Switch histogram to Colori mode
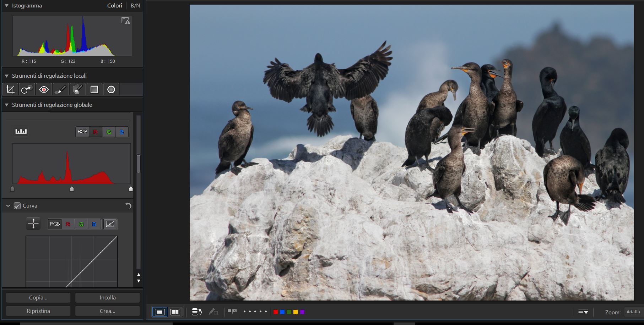This screenshot has height=325, width=644. pyautogui.click(x=114, y=6)
